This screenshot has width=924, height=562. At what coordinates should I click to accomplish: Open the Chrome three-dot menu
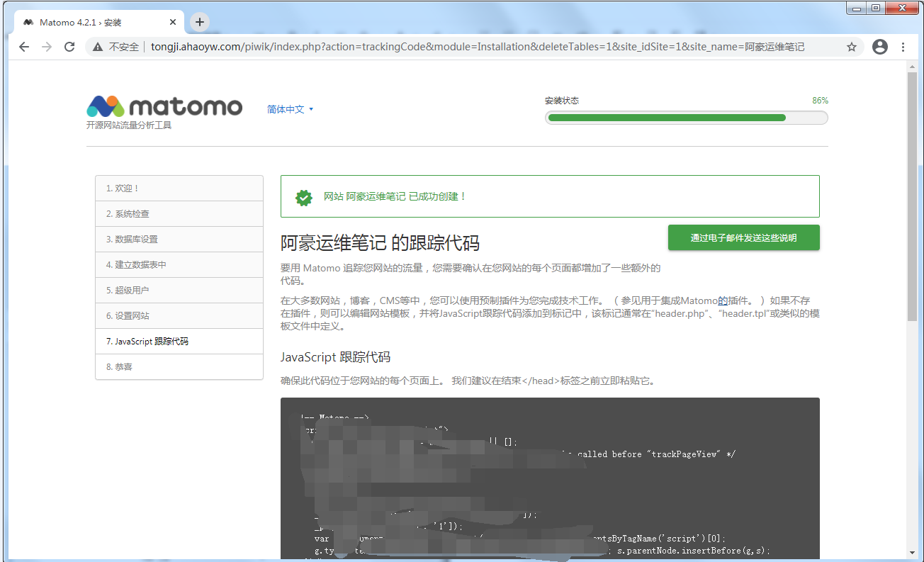[x=903, y=47]
